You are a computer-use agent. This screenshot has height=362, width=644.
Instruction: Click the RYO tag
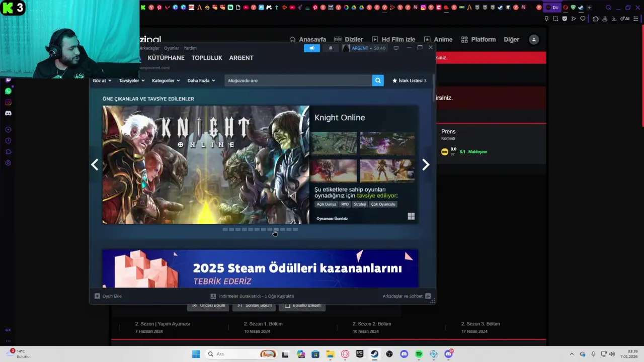point(345,204)
